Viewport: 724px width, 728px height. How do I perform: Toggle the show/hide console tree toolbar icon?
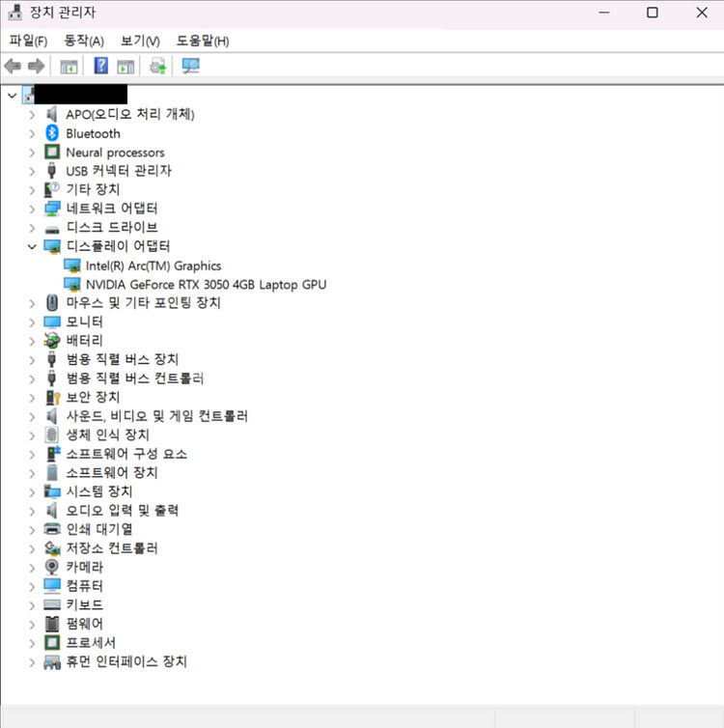[x=69, y=66]
